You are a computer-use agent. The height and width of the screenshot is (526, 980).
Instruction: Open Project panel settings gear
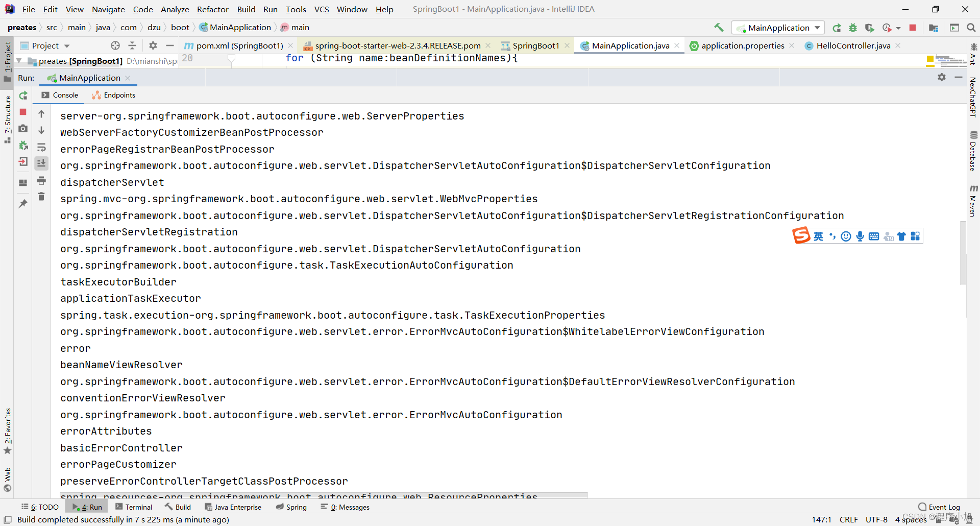[153, 45]
